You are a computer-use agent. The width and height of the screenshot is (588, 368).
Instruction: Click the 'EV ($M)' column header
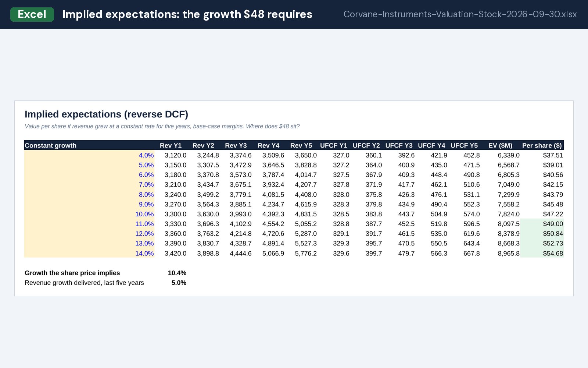(500, 145)
